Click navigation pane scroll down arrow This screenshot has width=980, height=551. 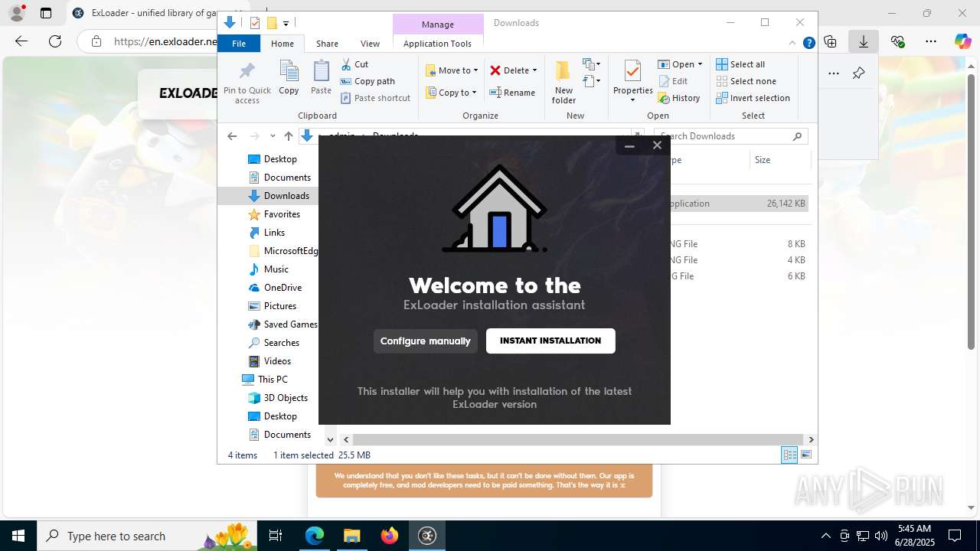330,439
